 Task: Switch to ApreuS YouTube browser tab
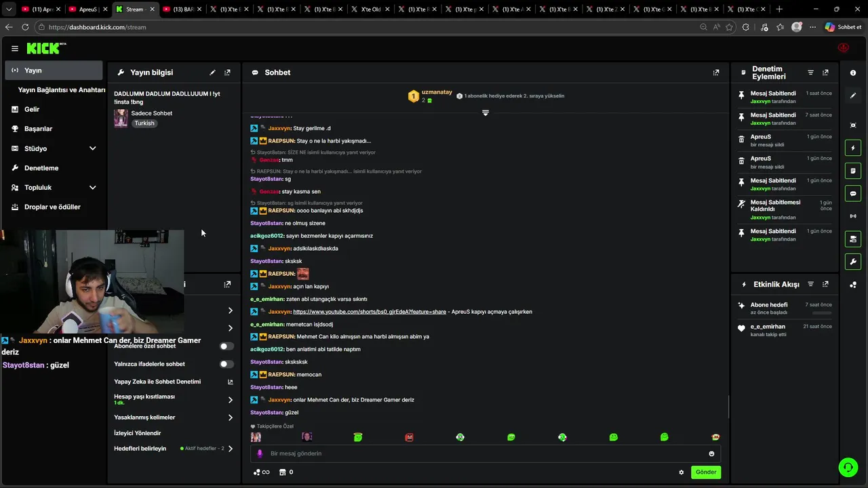click(88, 9)
